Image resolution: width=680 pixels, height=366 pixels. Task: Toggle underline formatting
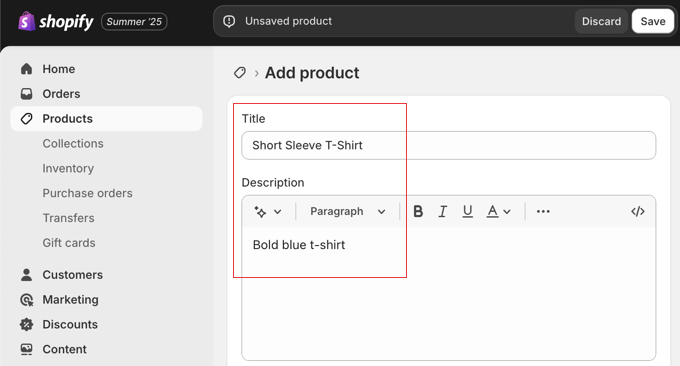[468, 211]
